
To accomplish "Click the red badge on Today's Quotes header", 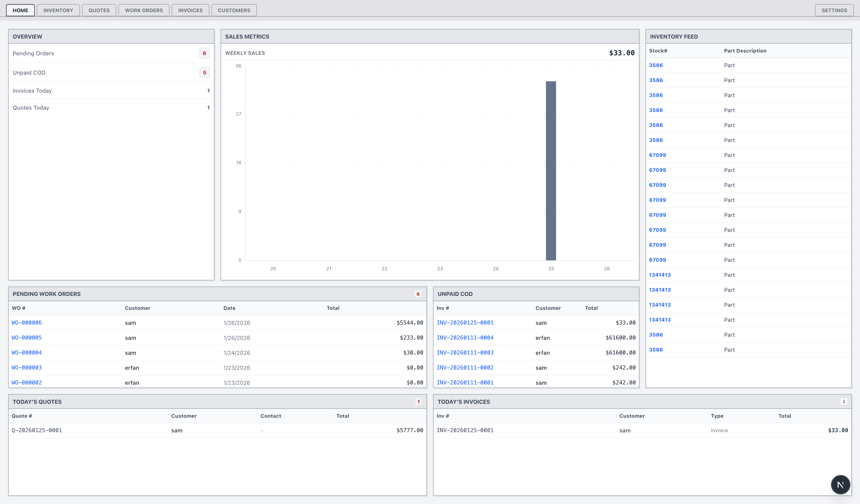I will point(418,401).
